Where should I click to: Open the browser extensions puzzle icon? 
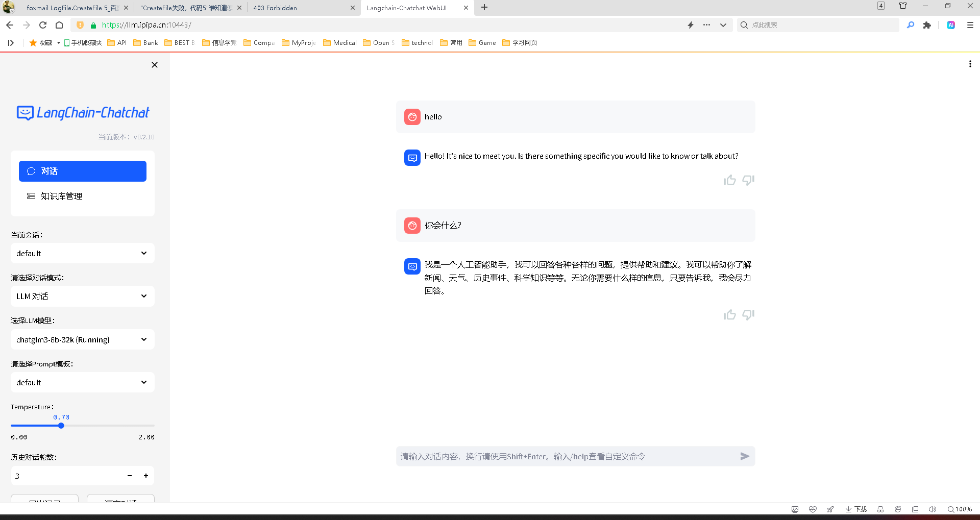pyautogui.click(x=927, y=25)
